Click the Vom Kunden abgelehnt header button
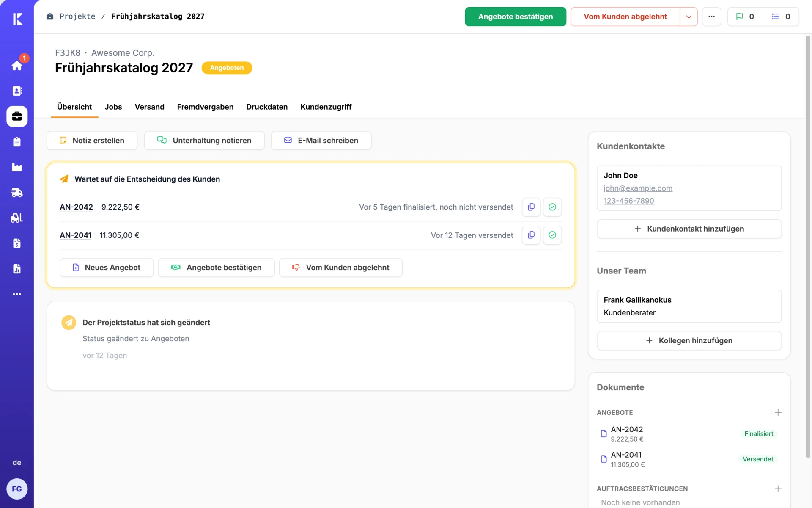Screen dimensions: 812x508 (x=625, y=17)
